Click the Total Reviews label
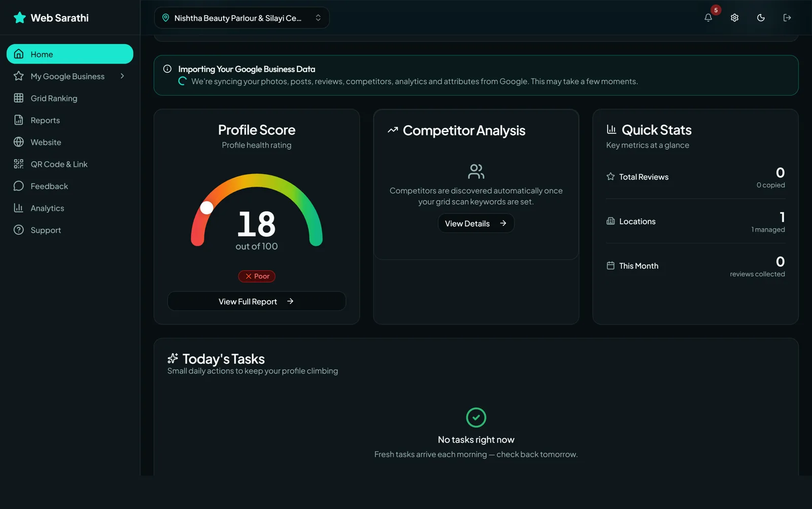The width and height of the screenshot is (812, 509). (x=644, y=177)
